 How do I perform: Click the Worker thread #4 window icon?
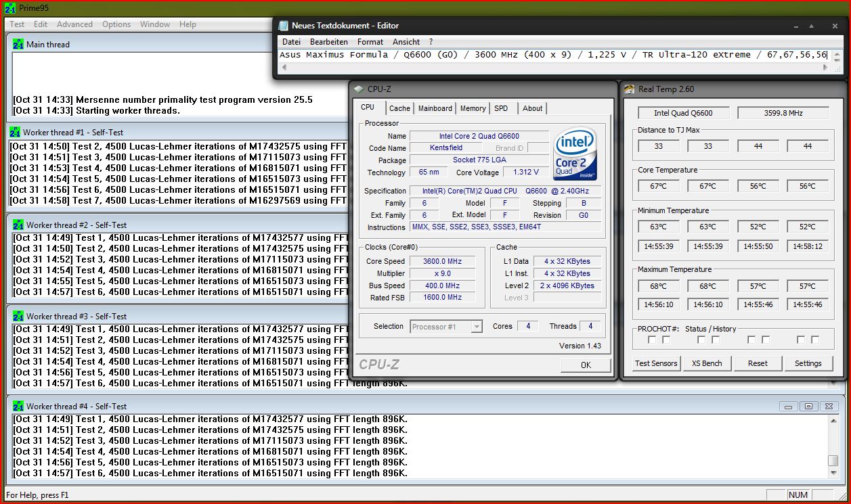[x=18, y=406]
